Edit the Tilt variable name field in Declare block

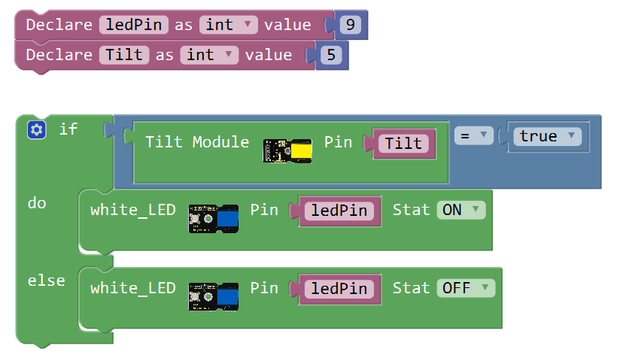124,55
